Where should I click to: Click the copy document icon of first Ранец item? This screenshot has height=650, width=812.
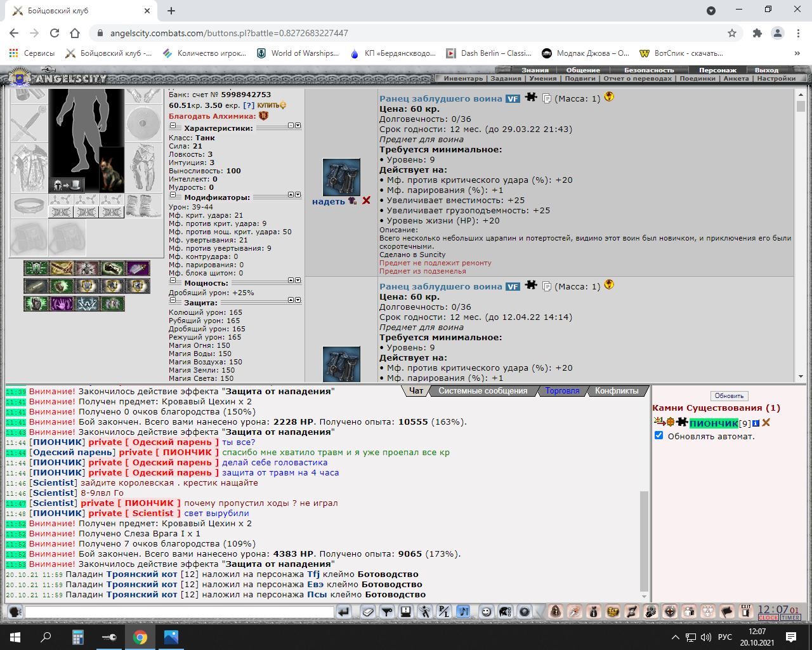click(547, 98)
